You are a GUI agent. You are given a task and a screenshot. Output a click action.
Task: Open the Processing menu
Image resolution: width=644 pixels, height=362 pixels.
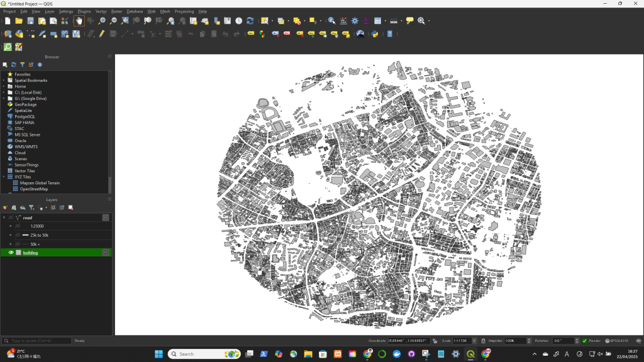tap(184, 11)
